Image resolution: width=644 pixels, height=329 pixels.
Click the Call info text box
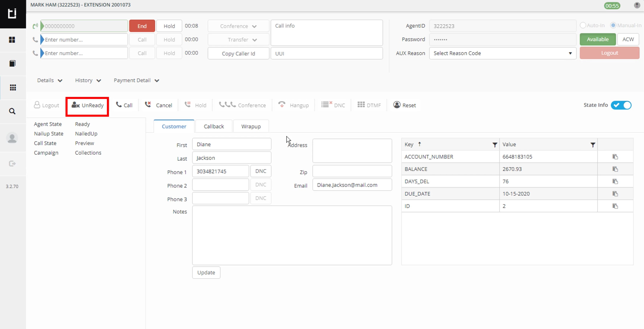click(326, 33)
